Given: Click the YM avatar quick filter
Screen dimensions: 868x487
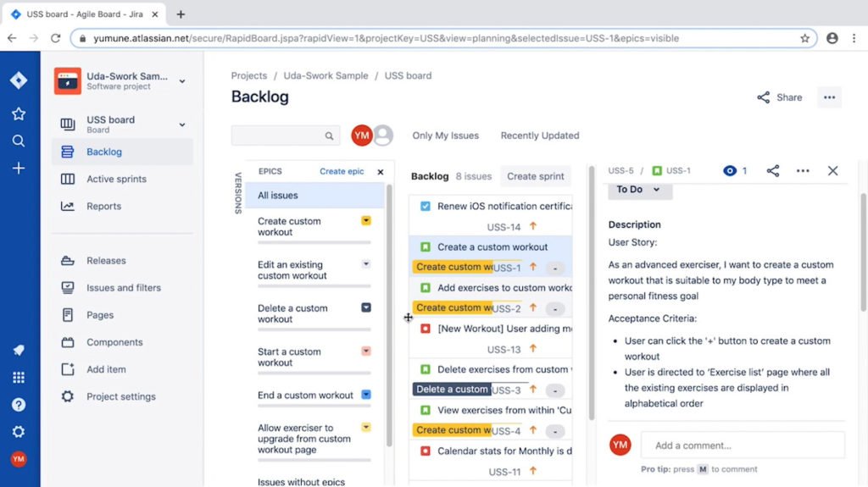Looking at the screenshot, I should click(361, 135).
